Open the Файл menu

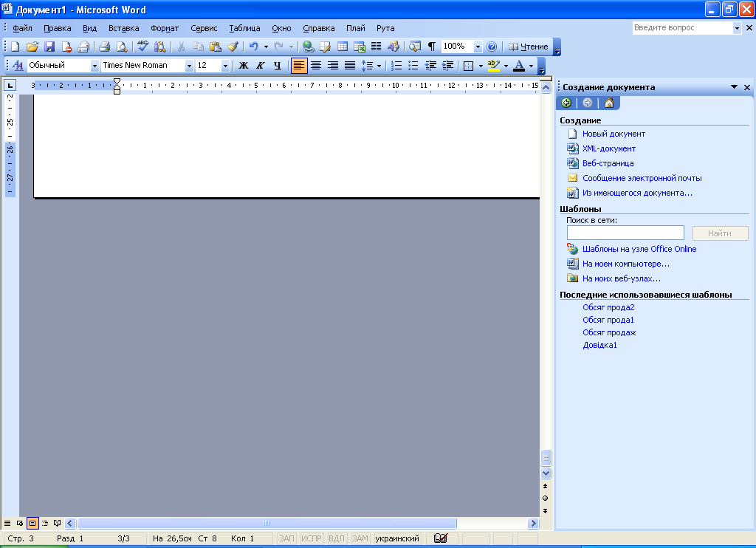coord(22,28)
